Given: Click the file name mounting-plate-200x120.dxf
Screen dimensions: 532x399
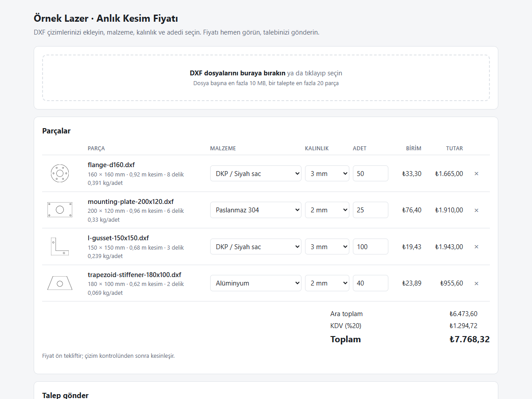Looking at the screenshot, I should click(x=131, y=201).
